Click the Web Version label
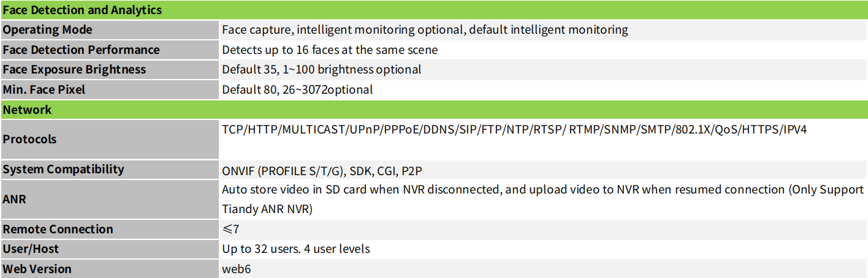 pos(37,269)
